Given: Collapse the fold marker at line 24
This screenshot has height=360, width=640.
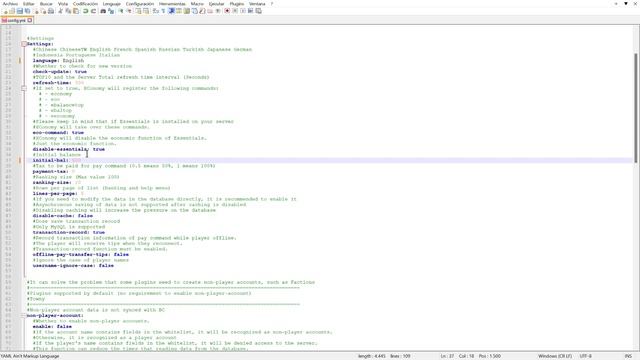Looking at the screenshot, I should [x=24, y=88].
